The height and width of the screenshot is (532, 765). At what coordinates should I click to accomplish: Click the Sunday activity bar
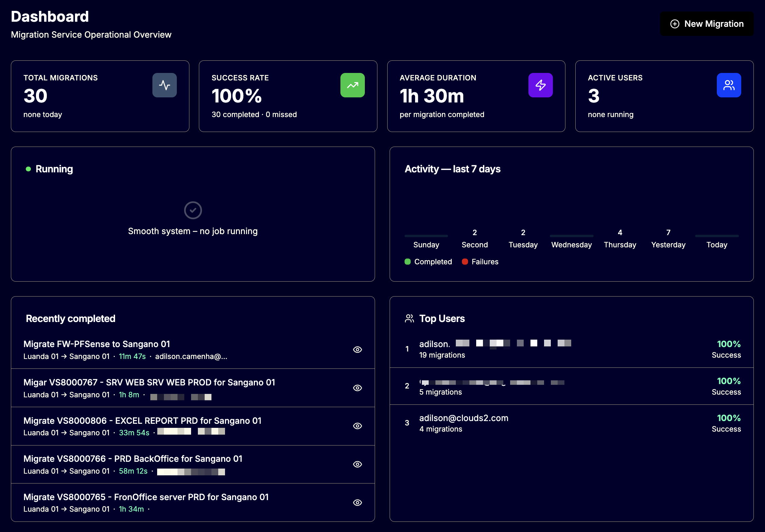click(x=426, y=236)
